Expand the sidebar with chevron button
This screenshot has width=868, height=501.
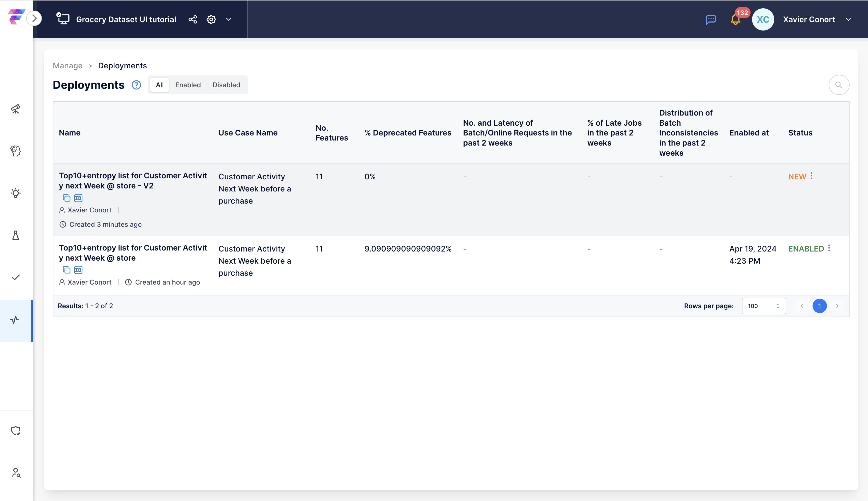34,19
